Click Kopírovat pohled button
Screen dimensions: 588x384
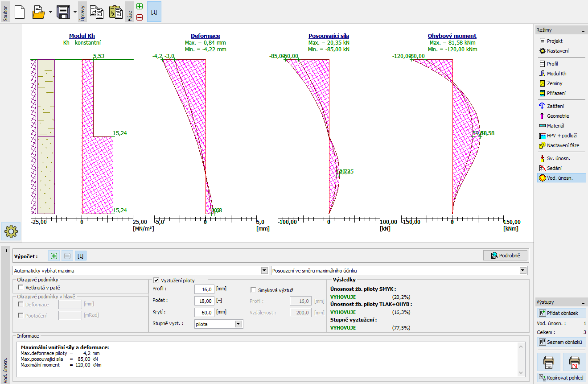561,378
